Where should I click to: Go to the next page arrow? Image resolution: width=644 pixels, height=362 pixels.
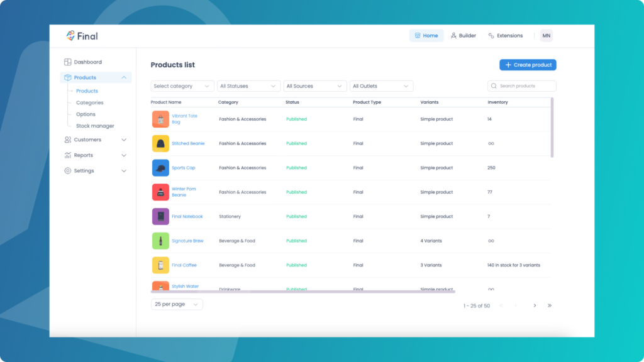click(x=535, y=306)
